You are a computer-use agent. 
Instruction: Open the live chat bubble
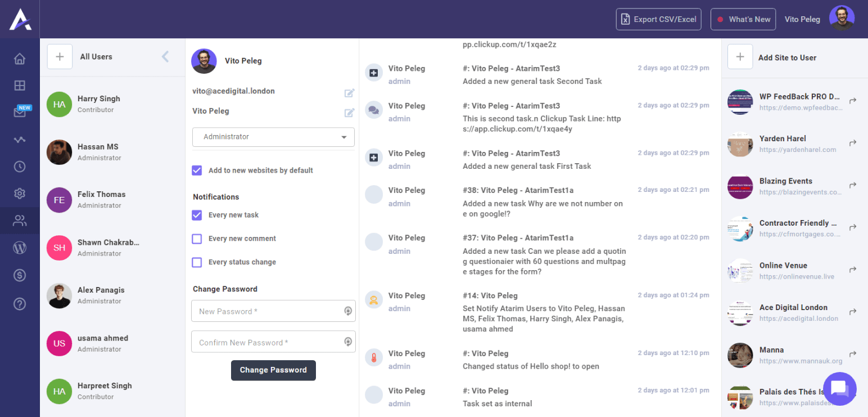pyautogui.click(x=839, y=389)
